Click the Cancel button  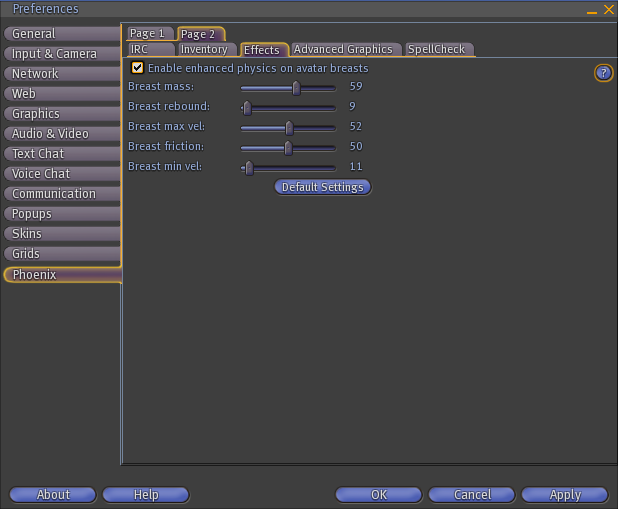coord(472,494)
